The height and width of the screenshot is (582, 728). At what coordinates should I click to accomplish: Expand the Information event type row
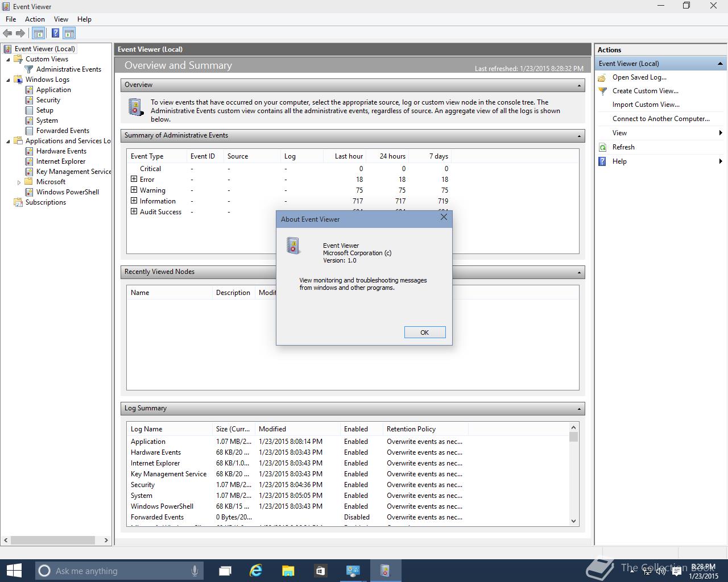134,201
